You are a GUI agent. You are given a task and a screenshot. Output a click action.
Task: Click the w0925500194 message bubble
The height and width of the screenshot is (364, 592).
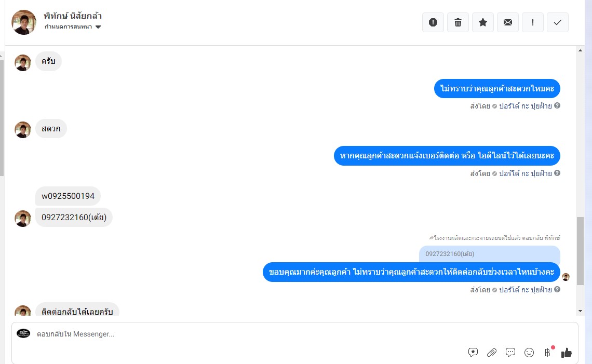point(68,196)
